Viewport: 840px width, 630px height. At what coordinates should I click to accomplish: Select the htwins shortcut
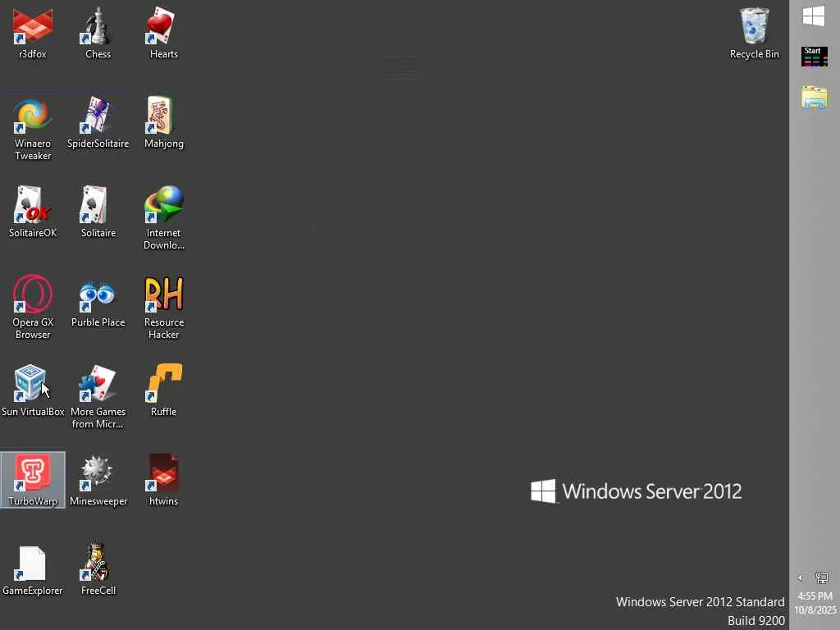pos(163,480)
